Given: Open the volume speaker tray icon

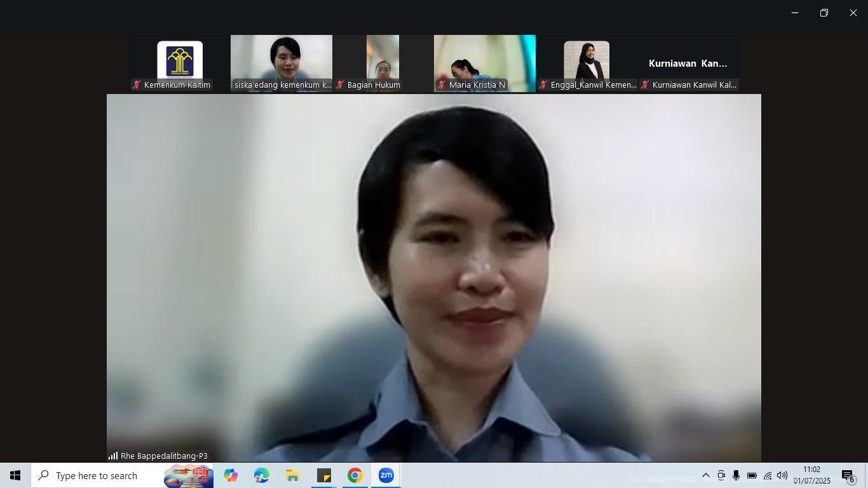Looking at the screenshot, I should [782, 475].
